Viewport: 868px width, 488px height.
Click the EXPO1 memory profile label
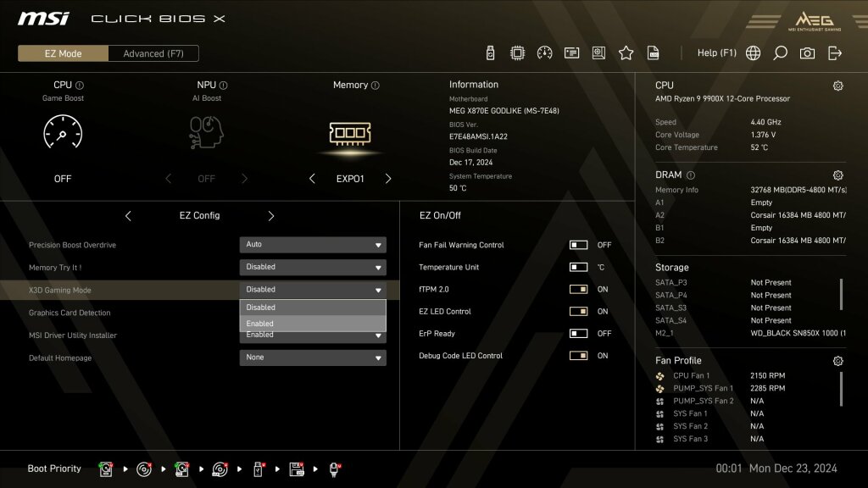[350, 179]
